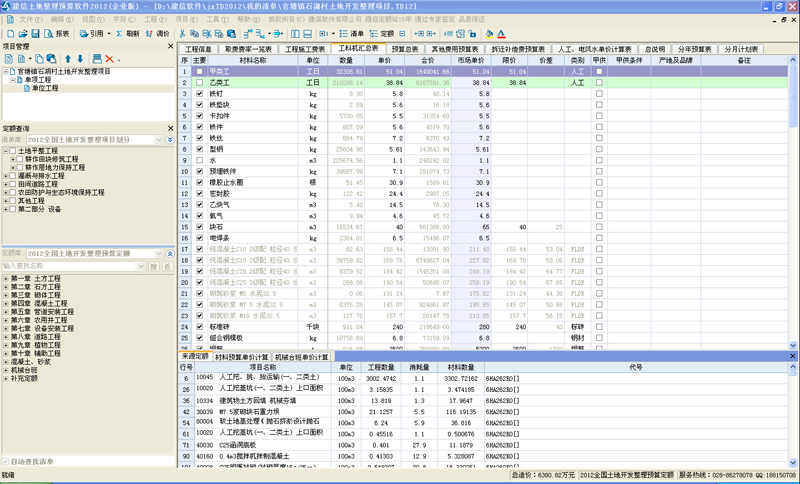Expand the 灌溉与排水工程 tree node
The height and width of the screenshot is (484, 800).
coord(5,175)
